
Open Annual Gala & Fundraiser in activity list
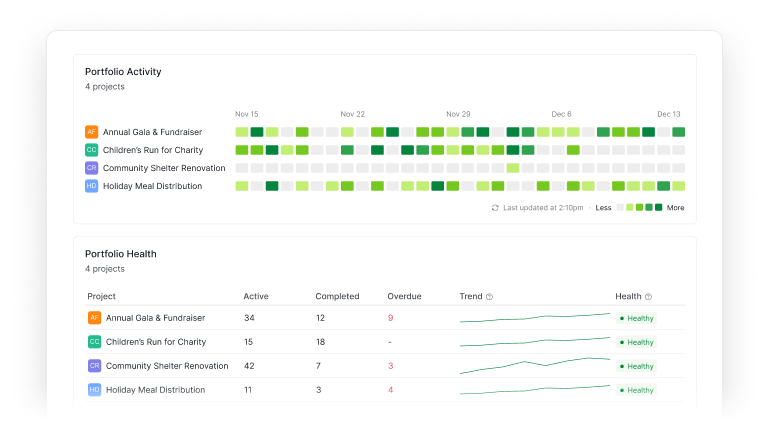[x=152, y=132]
